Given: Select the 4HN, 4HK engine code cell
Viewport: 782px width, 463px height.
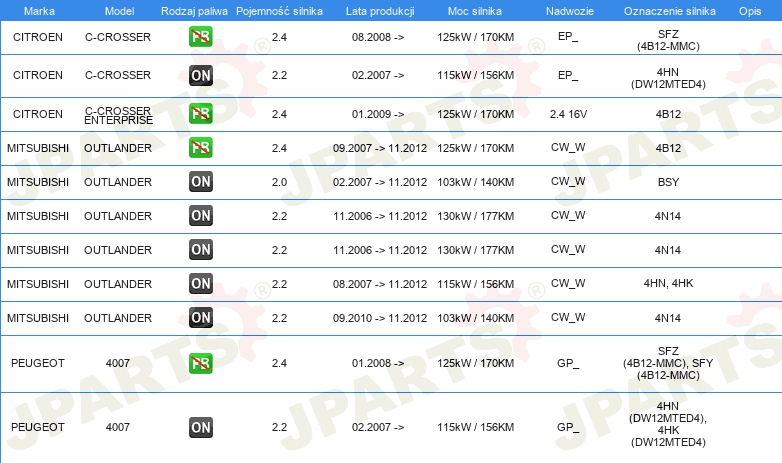Looking at the screenshot, I should (x=668, y=283).
